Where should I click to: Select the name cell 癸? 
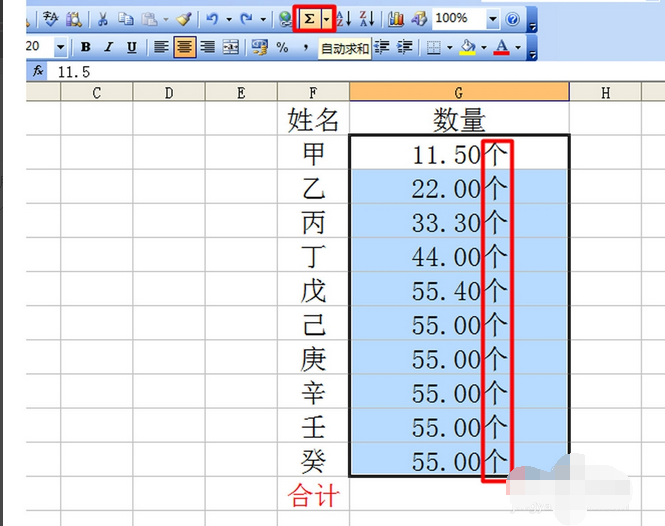313,460
